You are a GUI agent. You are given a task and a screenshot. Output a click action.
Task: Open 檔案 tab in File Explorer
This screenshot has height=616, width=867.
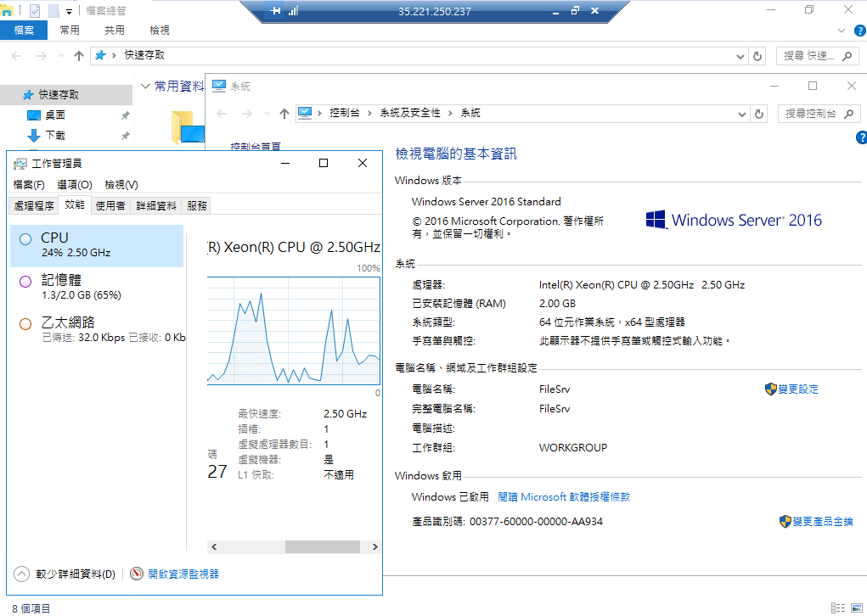coord(24,30)
